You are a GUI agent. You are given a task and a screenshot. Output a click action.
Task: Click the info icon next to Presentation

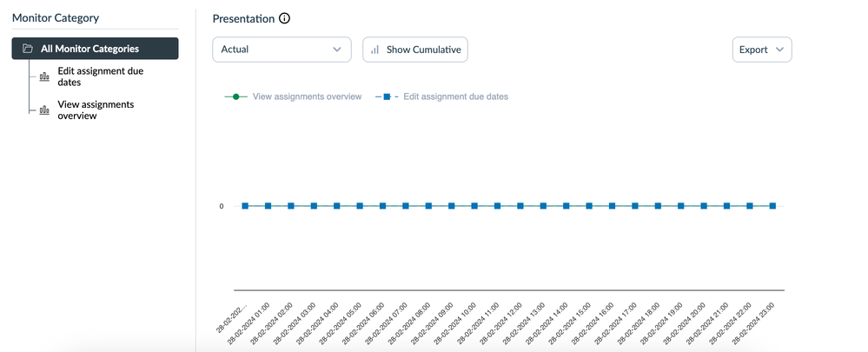tap(285, 18)
